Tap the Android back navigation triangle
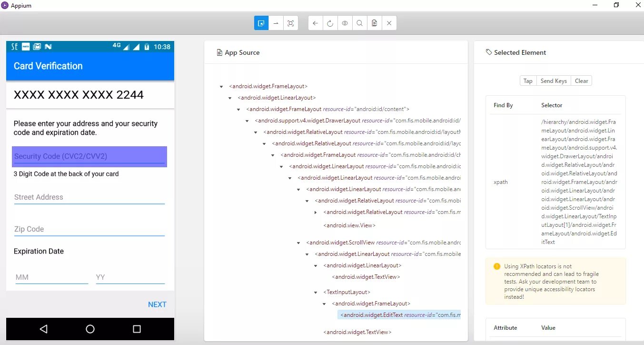The image size is (644, 345). (x=44, y=329)
